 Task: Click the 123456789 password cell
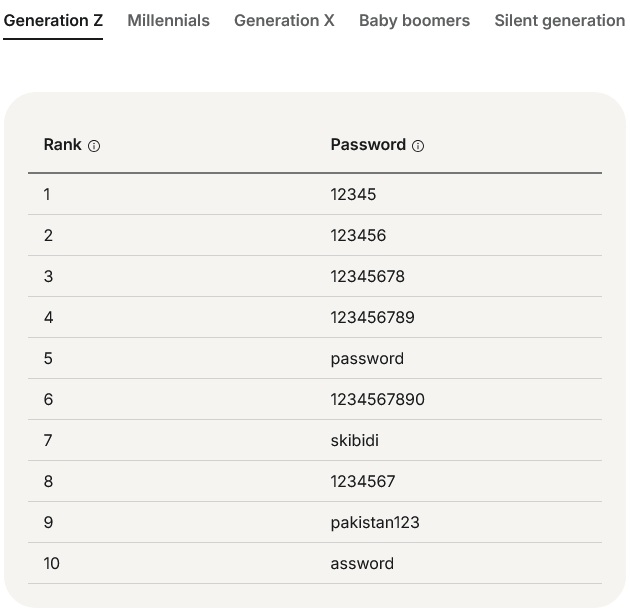372,317
